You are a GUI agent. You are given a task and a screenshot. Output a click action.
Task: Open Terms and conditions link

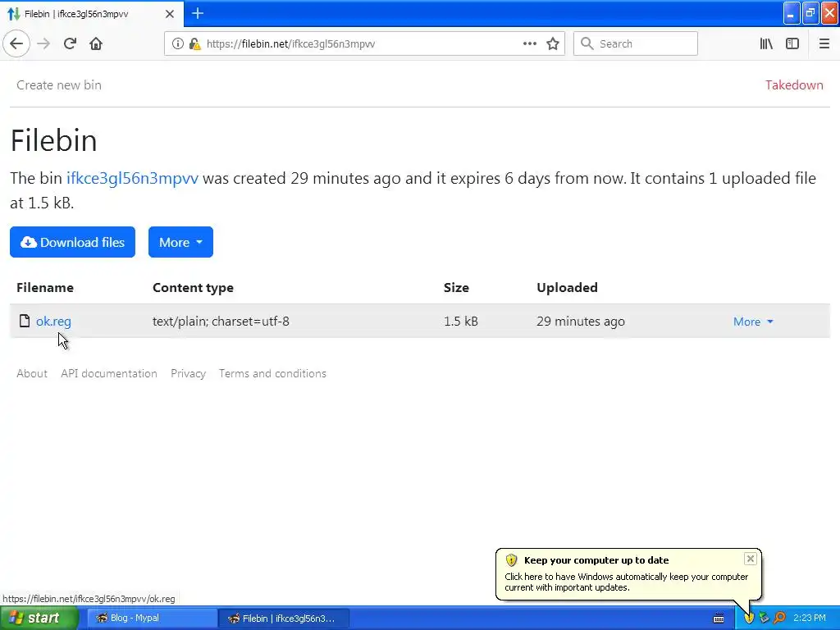click(x=272, y=373)
